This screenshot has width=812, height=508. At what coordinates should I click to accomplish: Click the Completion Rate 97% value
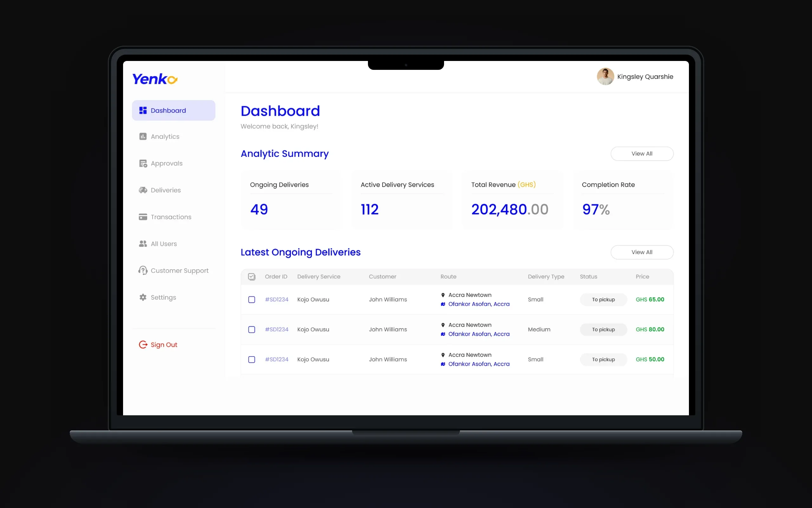coord(596,209)
